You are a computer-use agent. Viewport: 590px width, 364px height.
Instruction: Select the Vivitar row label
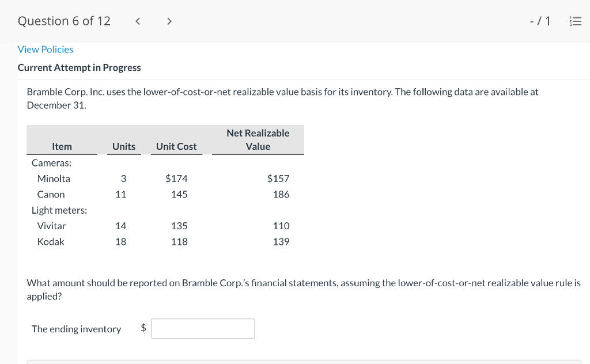click(51, 226)
